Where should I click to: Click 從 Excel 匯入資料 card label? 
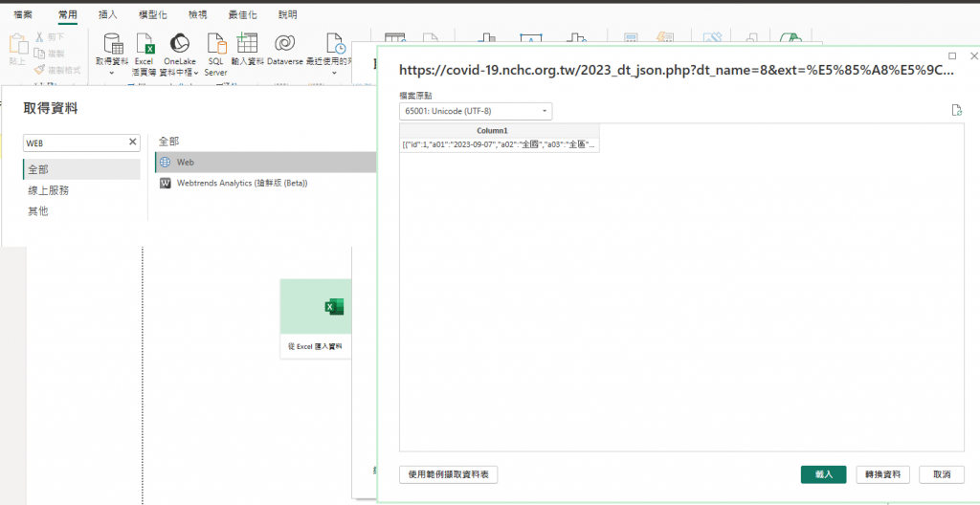coord(315,345)
